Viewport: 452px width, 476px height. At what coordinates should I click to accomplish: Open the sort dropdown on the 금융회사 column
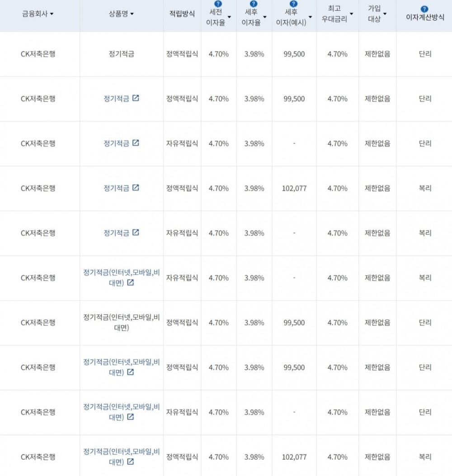51,14
